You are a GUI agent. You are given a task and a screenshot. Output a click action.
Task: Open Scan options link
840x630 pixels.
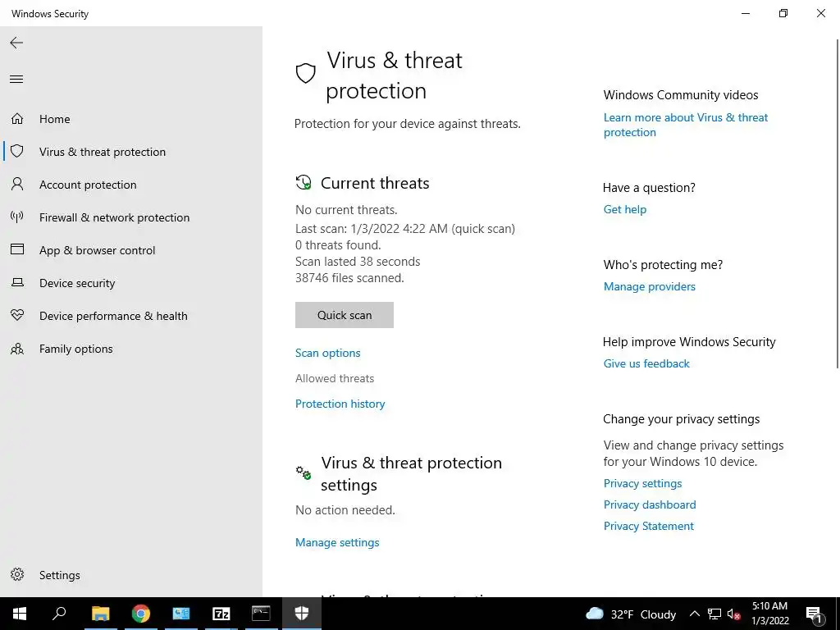pyautogui.click(x=328, y=353)
